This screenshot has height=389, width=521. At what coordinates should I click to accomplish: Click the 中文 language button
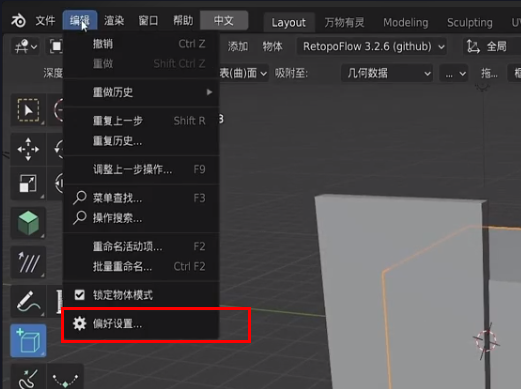click(x=224, y=21)
